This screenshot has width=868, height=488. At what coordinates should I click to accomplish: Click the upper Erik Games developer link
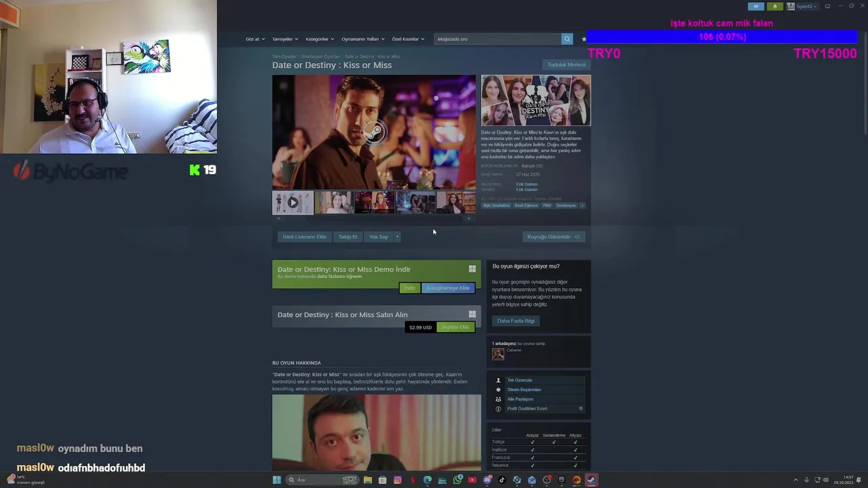pos(526,184)
